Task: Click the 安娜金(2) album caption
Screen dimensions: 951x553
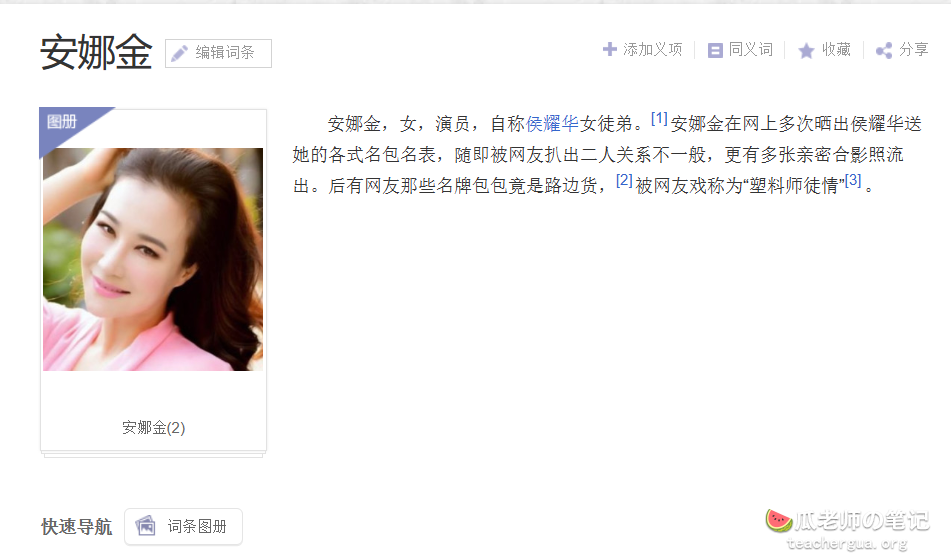Action: [x=153, y=427]
